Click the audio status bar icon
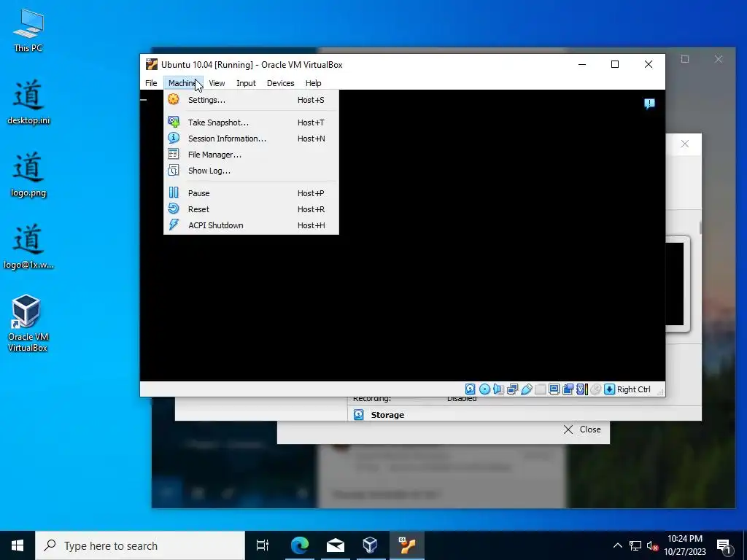The image size is (747, 560). [x=498, y=389]
